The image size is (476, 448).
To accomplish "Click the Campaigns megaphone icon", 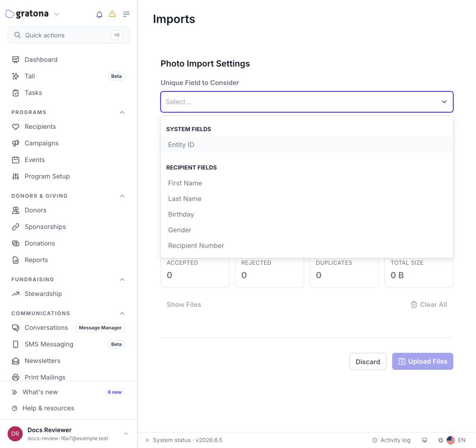I will pos(16,143).
